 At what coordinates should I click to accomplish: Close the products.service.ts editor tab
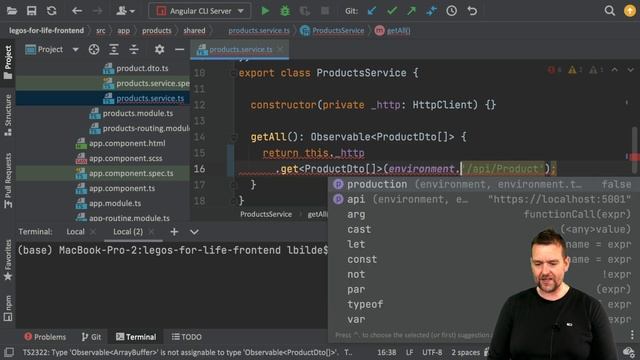coord(280,49)
